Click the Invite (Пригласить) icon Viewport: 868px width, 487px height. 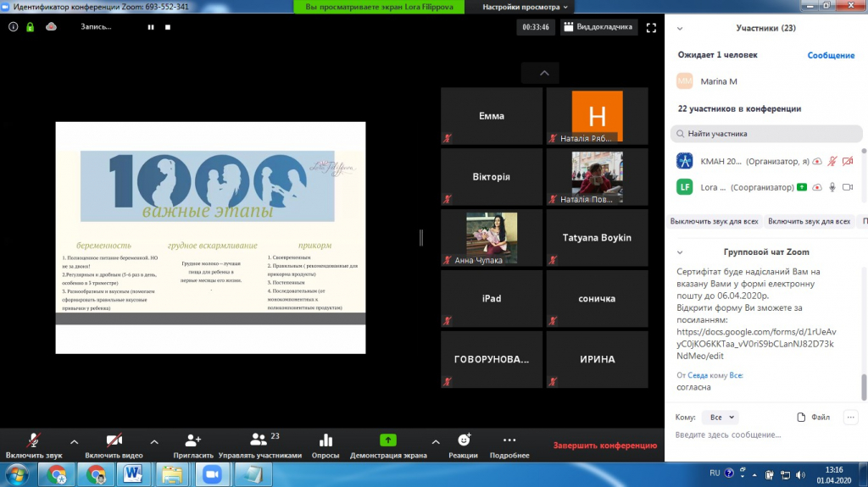[192, 440]
